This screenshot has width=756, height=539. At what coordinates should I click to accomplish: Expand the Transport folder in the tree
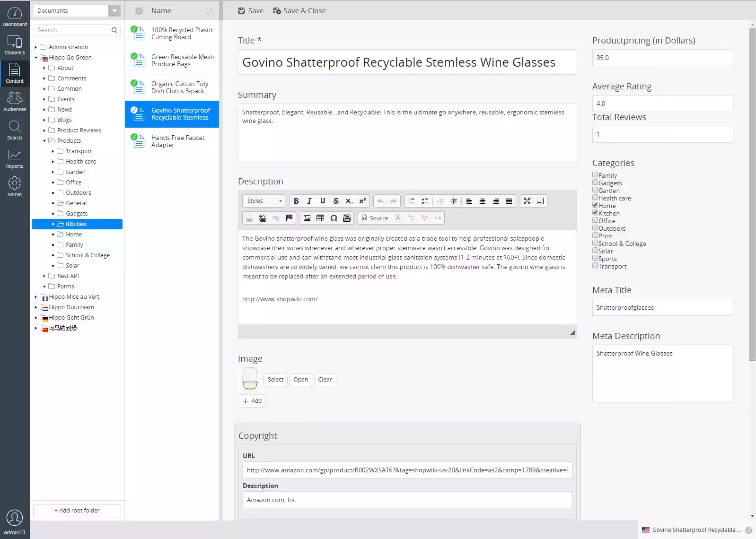(x=53, y=151)
